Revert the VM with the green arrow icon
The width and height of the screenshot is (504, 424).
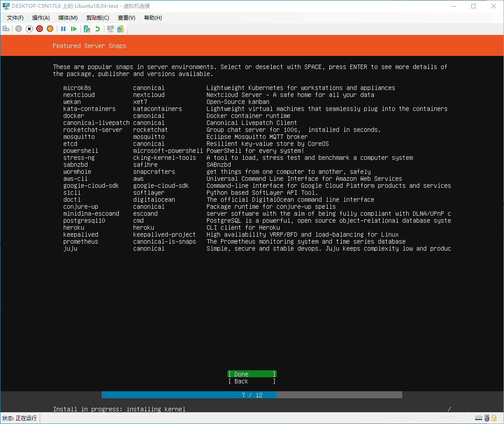point(97,29)
